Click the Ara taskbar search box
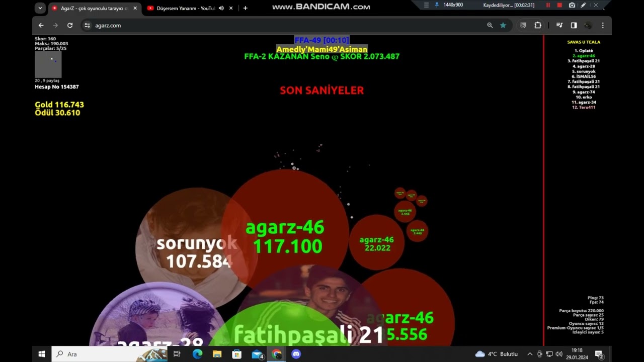This screenshot has width=644, height=362. pos(110,354)
